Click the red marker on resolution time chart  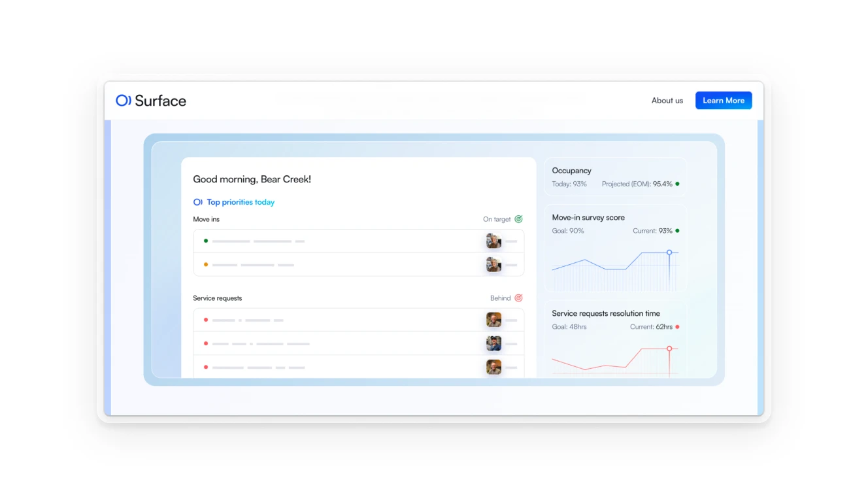[x=669, y=349]
